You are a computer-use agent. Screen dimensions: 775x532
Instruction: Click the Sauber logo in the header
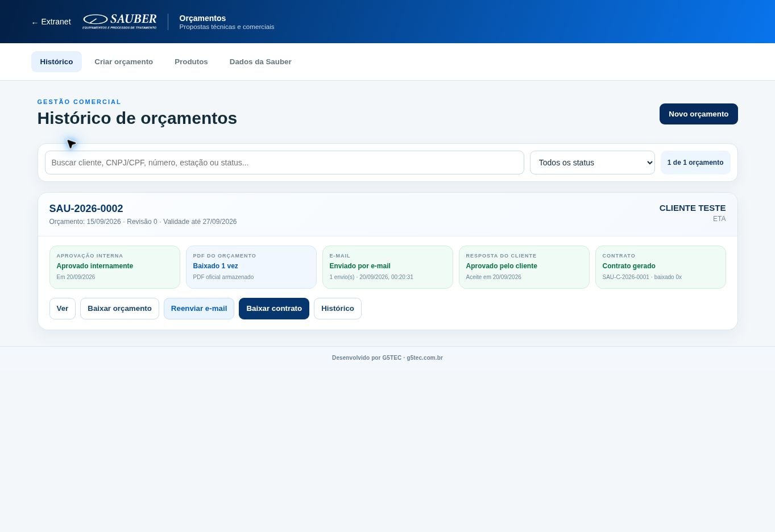(x=119, y=22)
